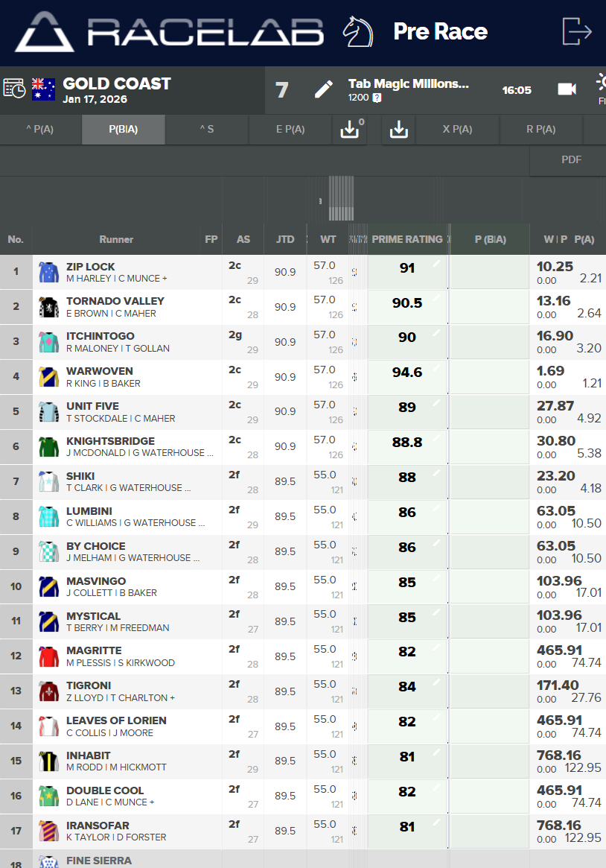The width and height of the screenshot is (606, 868).
Task: Select race number 7 selector
Action: 281,90
